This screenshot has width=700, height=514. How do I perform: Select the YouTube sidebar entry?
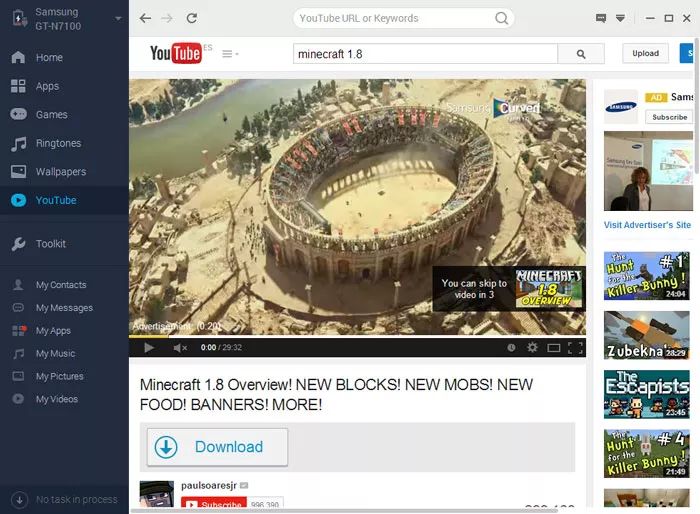tap(64, 200)
